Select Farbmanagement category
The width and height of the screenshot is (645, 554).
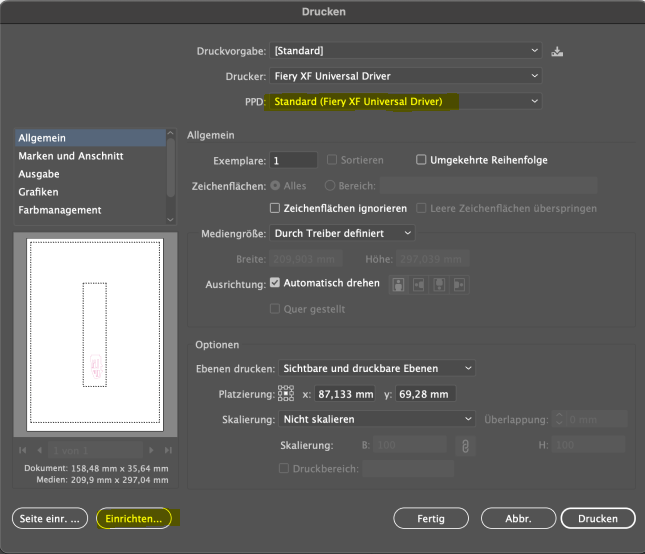click(90, 210)
